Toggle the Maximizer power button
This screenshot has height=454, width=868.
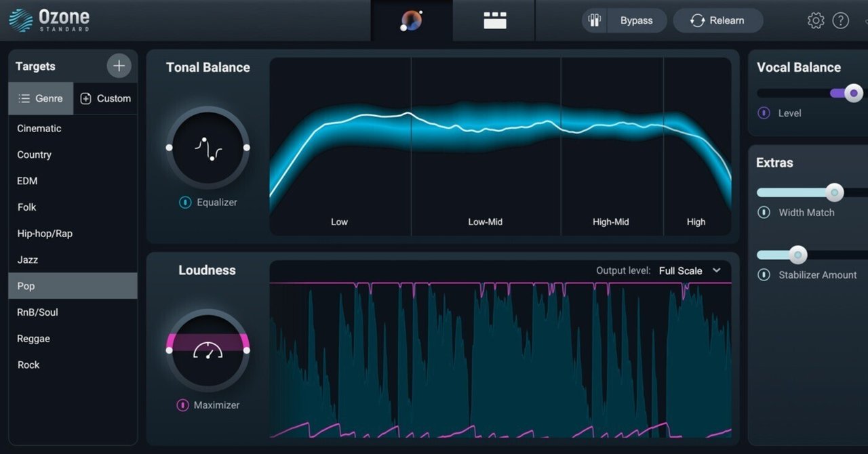(182, 405)
